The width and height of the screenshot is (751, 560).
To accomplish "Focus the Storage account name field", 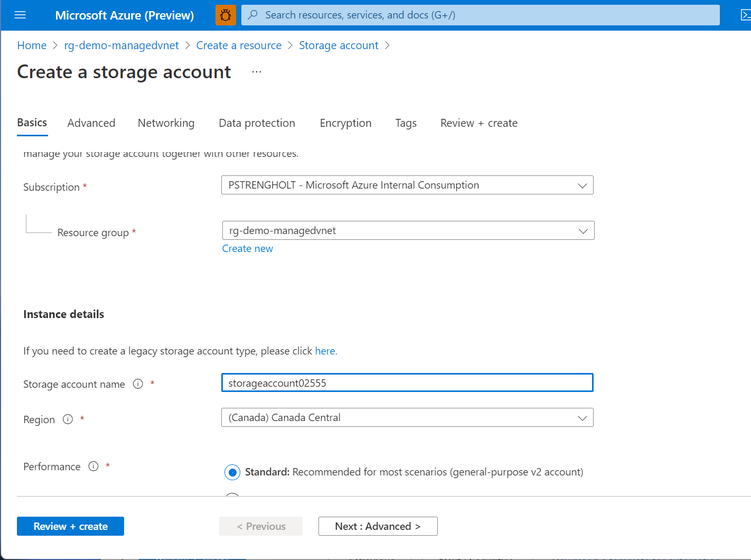I will point(407,383).
